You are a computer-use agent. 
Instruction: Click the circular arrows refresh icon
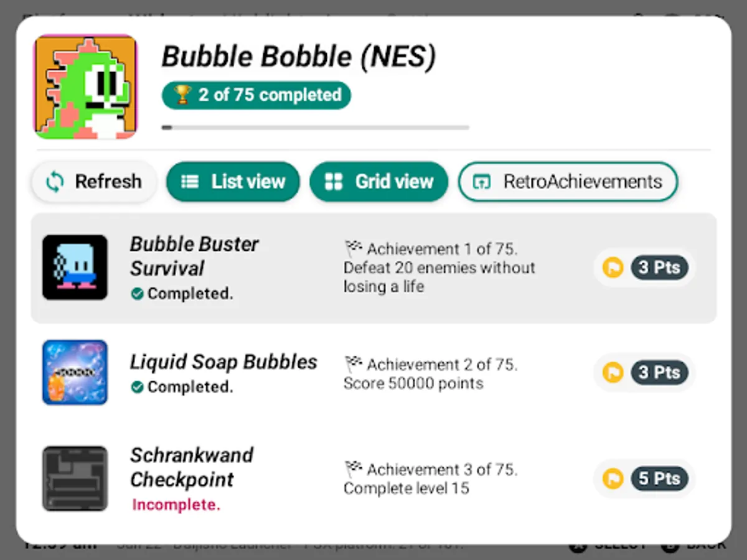55,182
